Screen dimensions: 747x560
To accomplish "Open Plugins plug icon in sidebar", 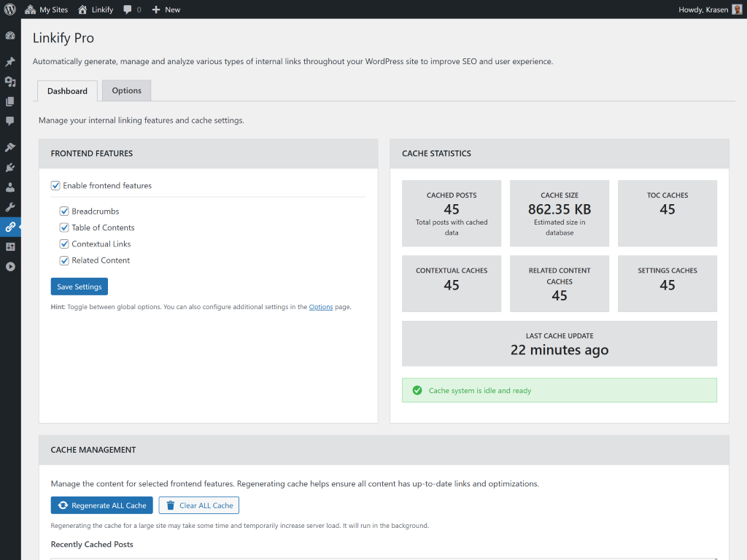I will tap(10, 168).
